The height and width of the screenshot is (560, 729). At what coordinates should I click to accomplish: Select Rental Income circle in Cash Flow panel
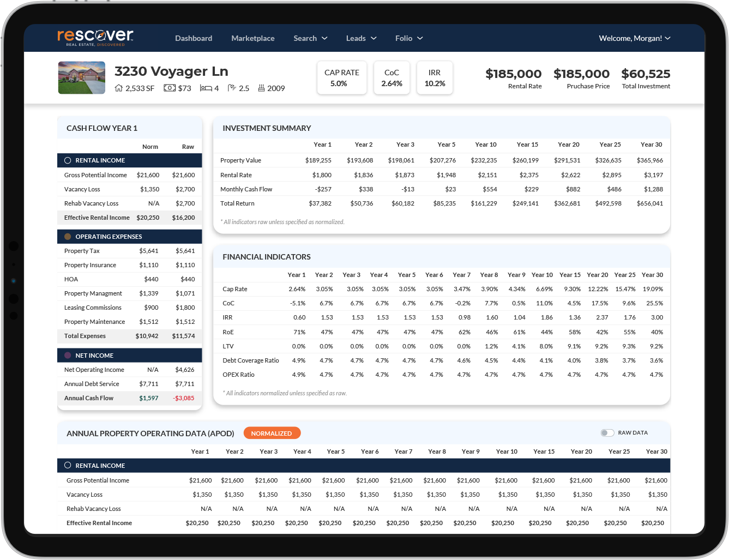click(x=68, y=160)
